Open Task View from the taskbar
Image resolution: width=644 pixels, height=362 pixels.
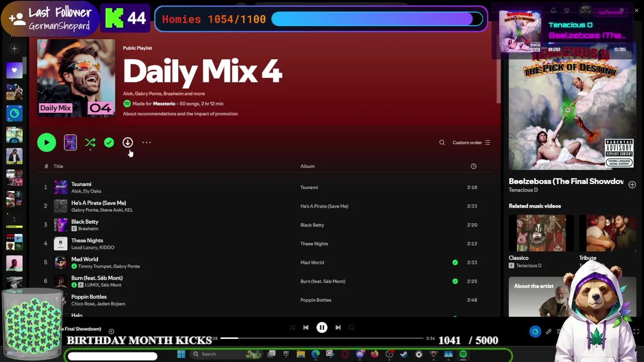coord(271,354)
